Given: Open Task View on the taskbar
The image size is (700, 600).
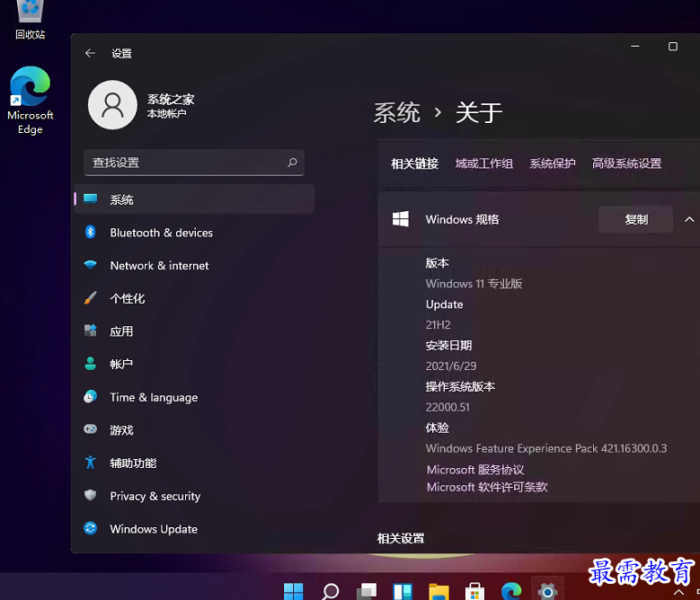Looking at the screenshot, I should [x=367, y=592].
